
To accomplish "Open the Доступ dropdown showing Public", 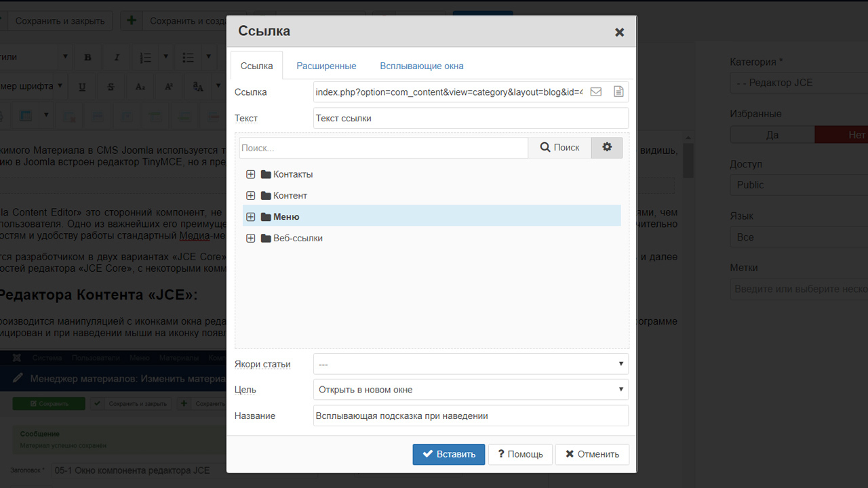I will [x=799, y=185].
